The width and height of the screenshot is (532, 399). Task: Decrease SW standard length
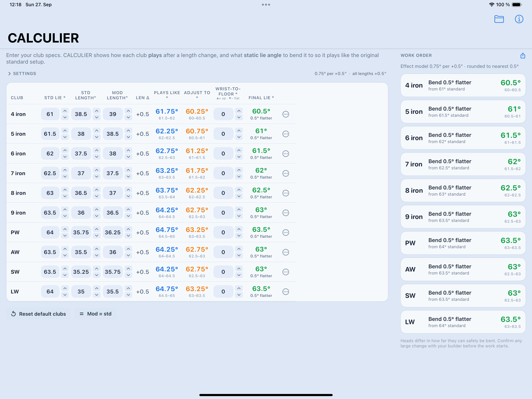(96, 275)
